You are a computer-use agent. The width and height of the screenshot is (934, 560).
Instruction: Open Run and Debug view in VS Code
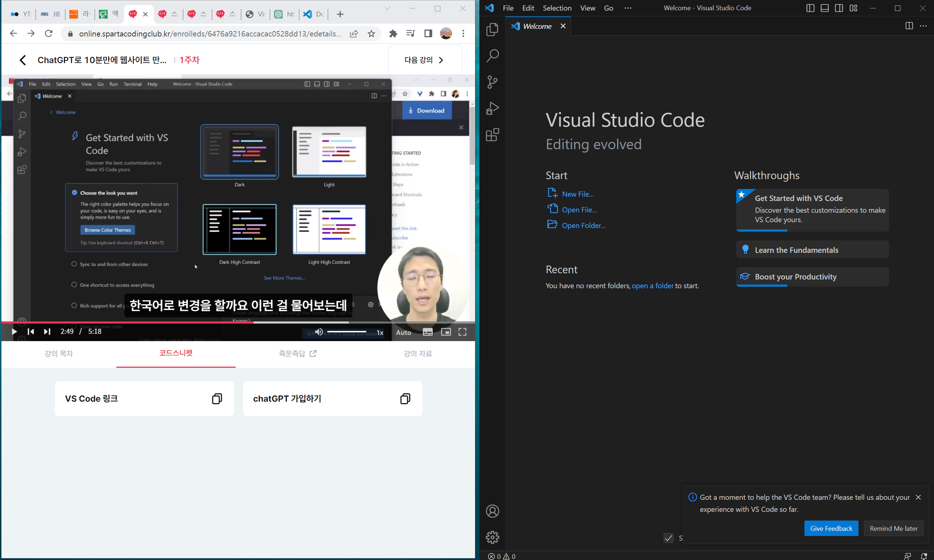492,108
